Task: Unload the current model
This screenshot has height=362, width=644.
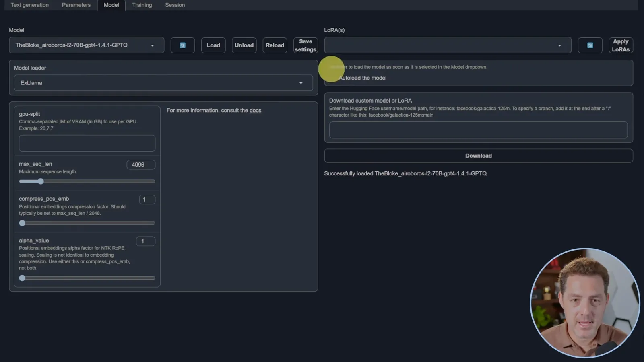Action: pyautogui.click(x=244, y=45)
